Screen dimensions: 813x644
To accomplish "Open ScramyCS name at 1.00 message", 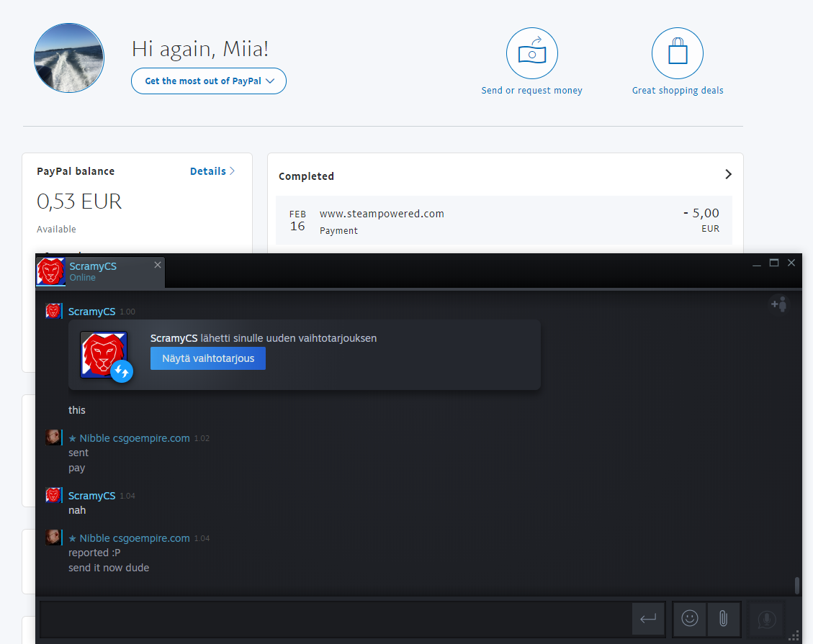I will [x=91, y=312].
